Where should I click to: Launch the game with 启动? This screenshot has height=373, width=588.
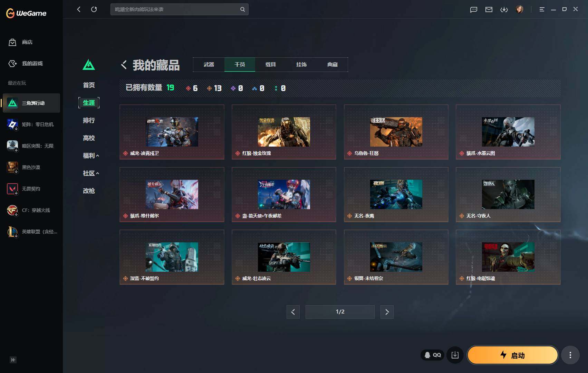tap(513, 355)
